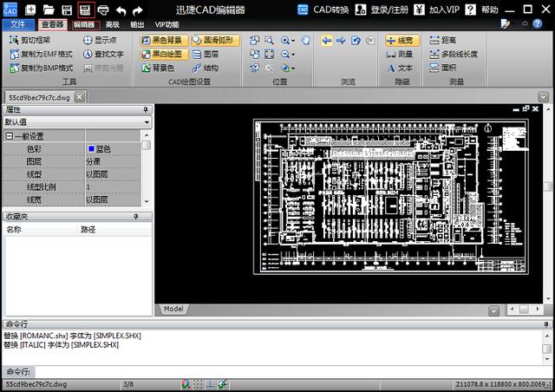This screenshot has width=555, height=392.
Task: Click the 显示点 show point tool
Action: (101, 40)
